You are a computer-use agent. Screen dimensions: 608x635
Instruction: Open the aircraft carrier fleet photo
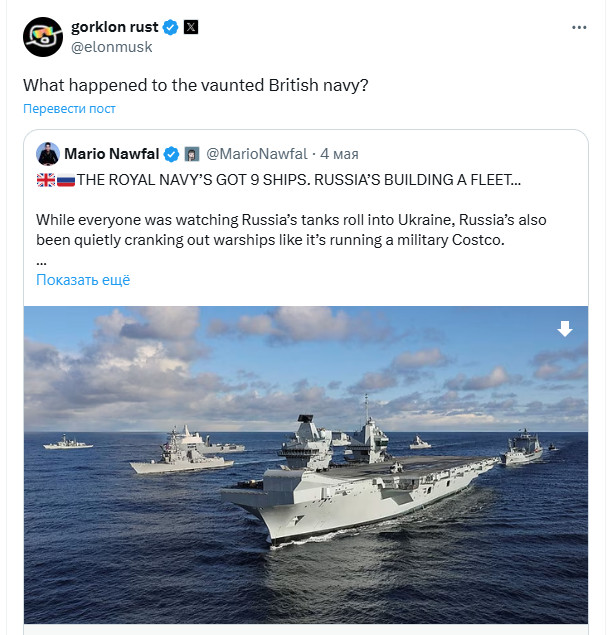click(305, 470)
